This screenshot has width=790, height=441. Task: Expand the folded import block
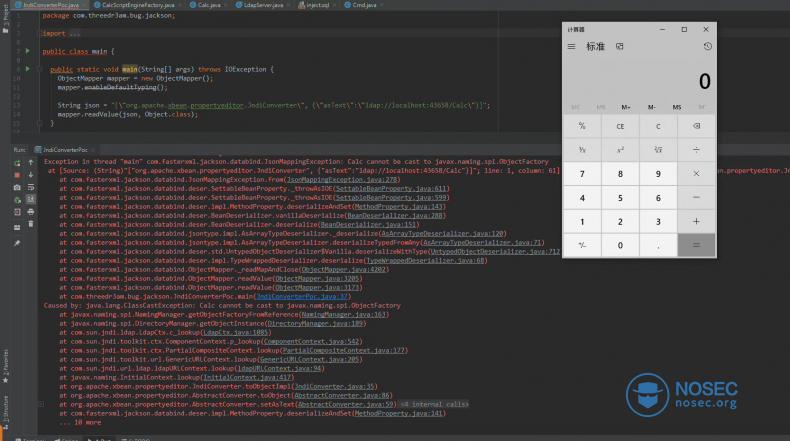pyautogui.click(x=75, y=34)
